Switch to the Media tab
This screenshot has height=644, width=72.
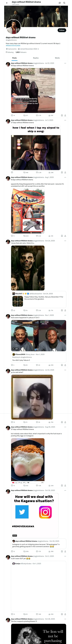(57, 58)
